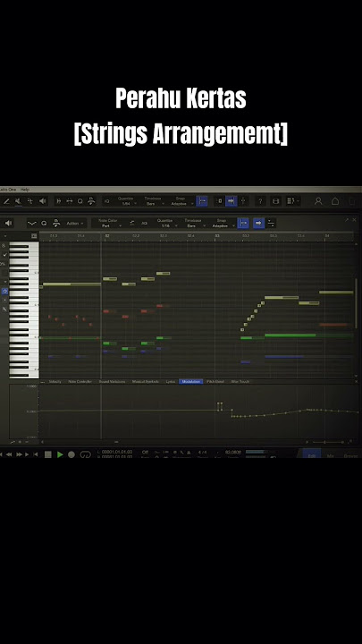Toggle the blue Snap button in editor toolbar
This screenshot has width=362, height=644.
tap(243, 223)
